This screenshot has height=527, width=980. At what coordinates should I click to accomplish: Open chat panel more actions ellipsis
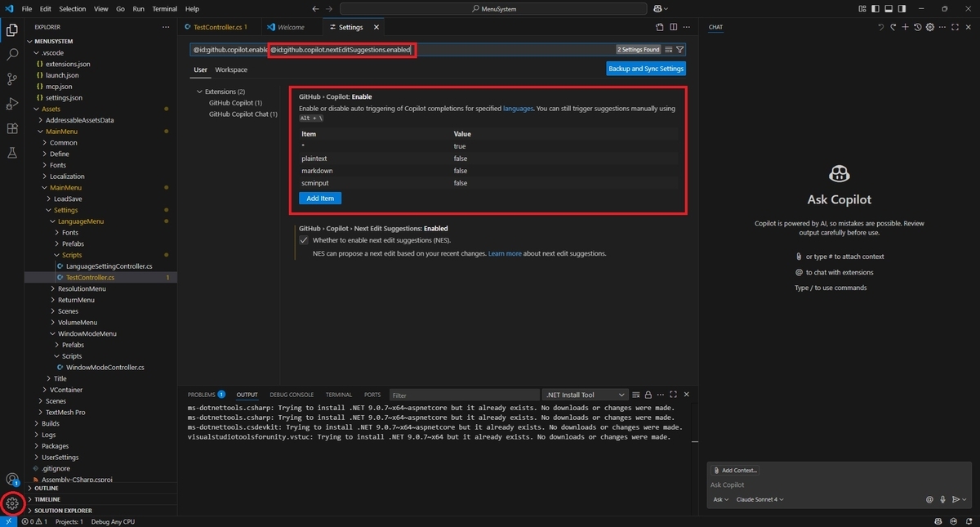[x=942, y=27]
